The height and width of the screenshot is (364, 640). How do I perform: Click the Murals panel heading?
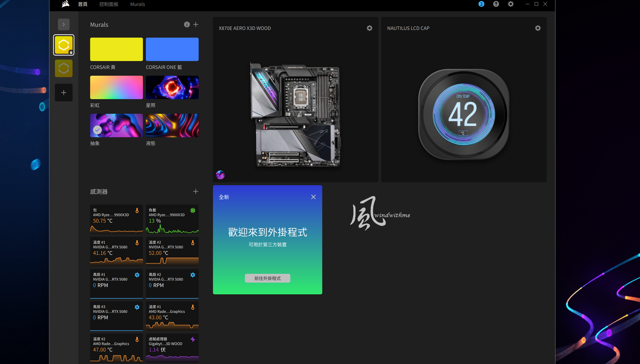(99, 25)
